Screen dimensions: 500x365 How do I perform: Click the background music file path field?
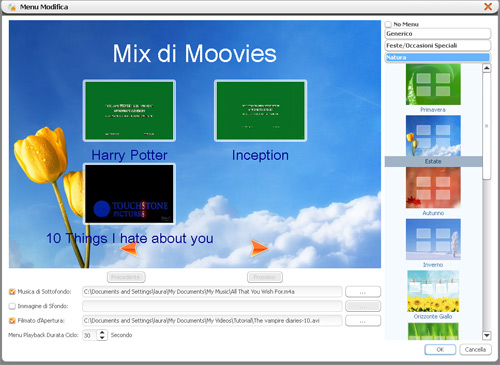coord(212,292)
